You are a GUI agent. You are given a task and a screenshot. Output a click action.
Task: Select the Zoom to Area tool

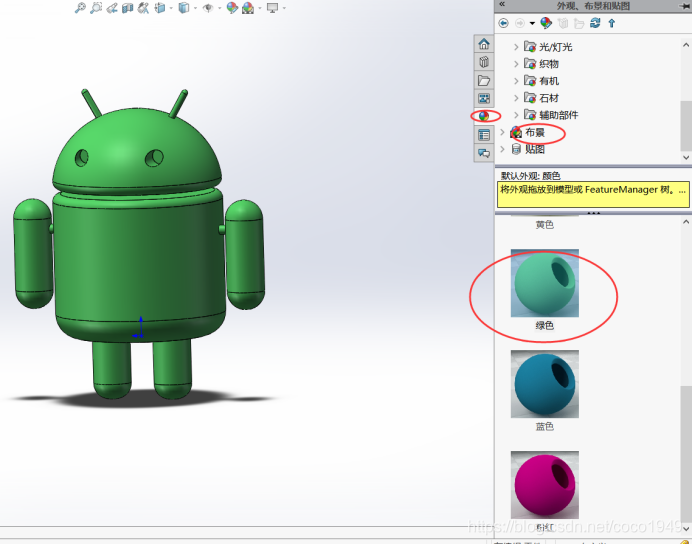(x=96, y=8)
